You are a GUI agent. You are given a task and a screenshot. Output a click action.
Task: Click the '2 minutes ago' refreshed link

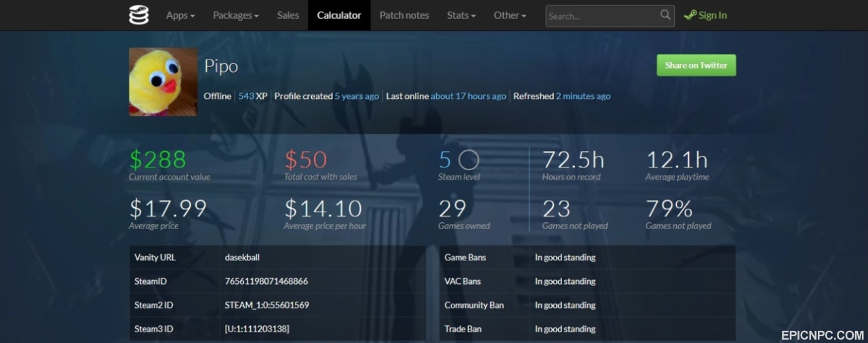583,96
